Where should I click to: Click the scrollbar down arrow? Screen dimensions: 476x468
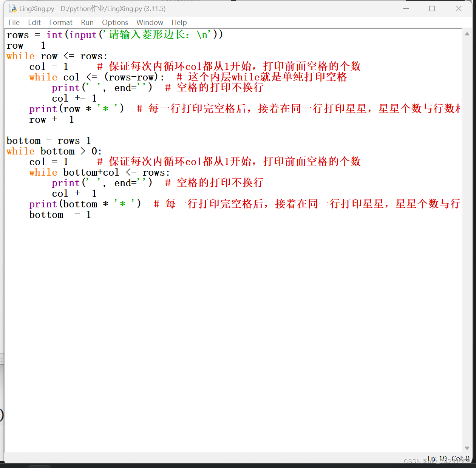467,448
